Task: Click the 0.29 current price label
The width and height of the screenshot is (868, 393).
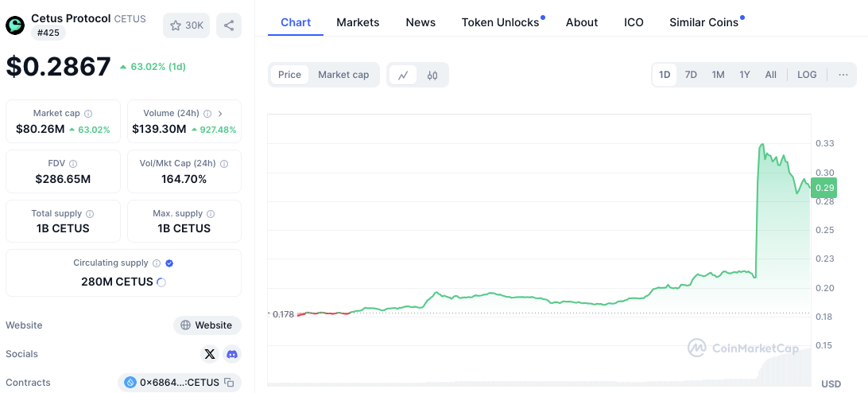Action: click(823, 188)
